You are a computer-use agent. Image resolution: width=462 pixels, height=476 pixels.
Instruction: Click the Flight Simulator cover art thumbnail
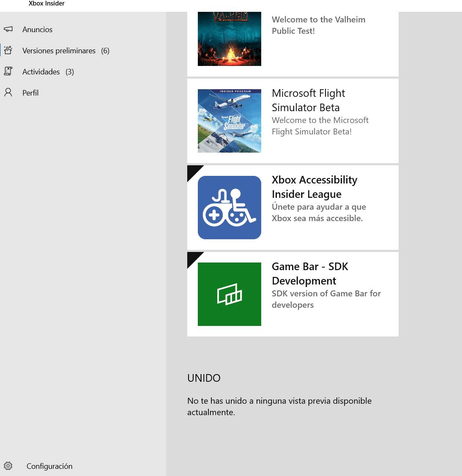click(229, 121)
